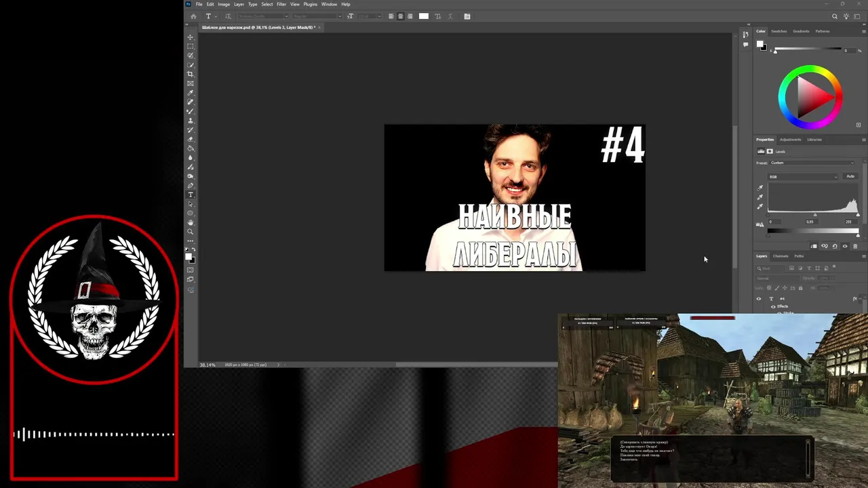Switch to the Swatches tab

click(x=779, y=31)
